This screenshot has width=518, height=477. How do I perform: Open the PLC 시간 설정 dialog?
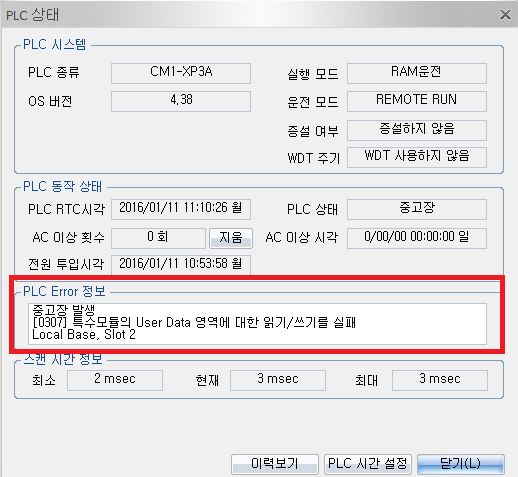pyautogui.click(x=367, y=464)
